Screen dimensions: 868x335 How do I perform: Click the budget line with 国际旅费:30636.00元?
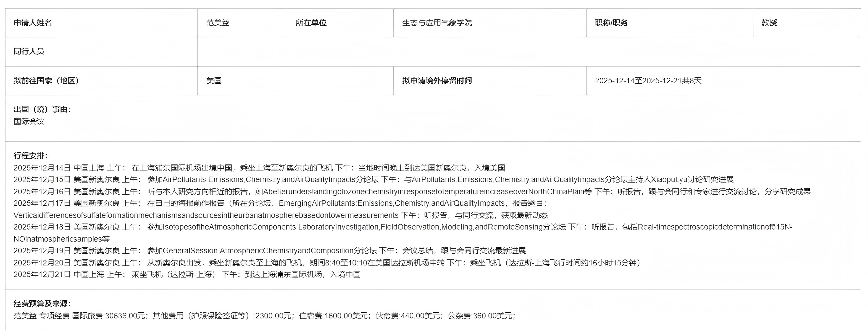pos(264,315)
